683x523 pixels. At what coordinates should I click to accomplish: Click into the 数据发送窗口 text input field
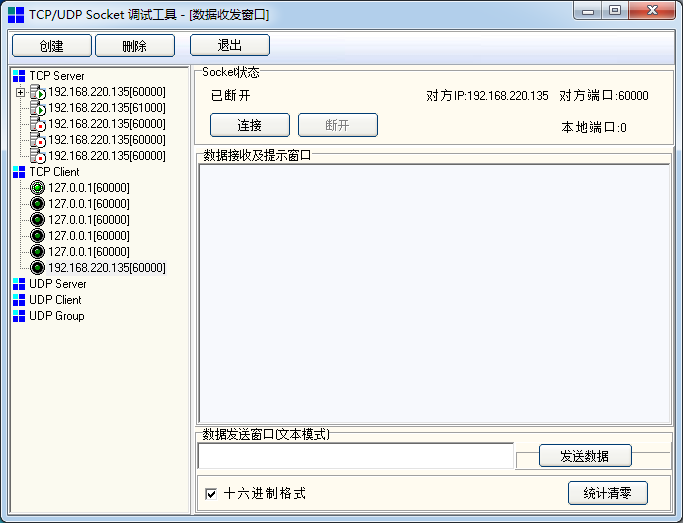pos(356,456)
